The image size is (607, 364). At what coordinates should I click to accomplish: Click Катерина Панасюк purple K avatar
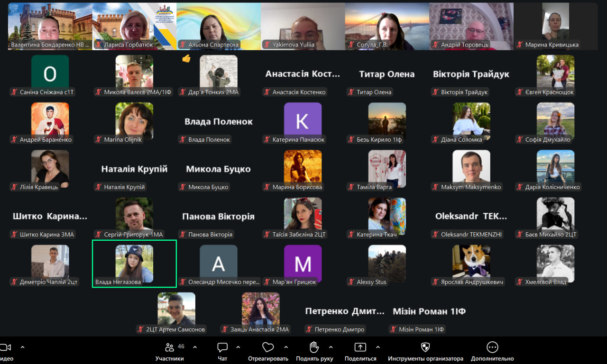click(303, 121)
